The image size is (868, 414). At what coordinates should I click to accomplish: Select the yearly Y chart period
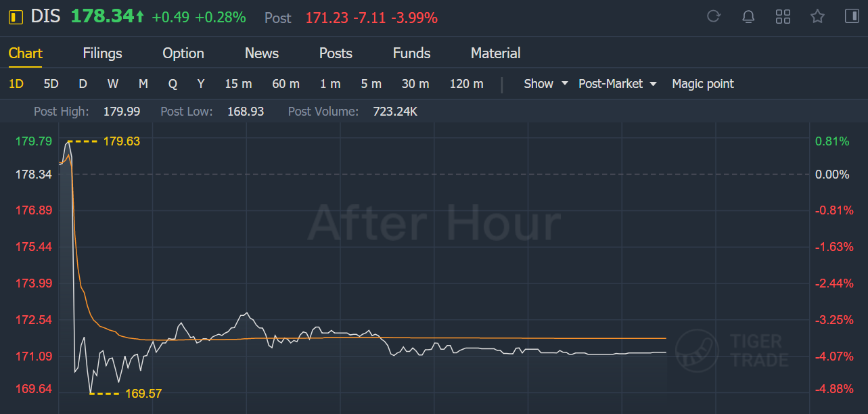click(x=201, y=84)
